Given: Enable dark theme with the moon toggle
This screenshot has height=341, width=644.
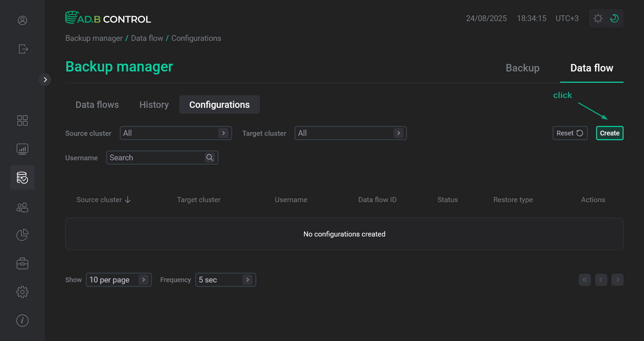Looking at the screenshot, I should pos(614,18).
